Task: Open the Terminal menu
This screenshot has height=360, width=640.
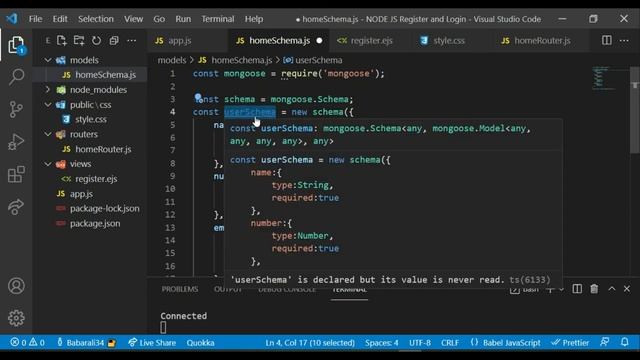Action: [x=218, y=19]
